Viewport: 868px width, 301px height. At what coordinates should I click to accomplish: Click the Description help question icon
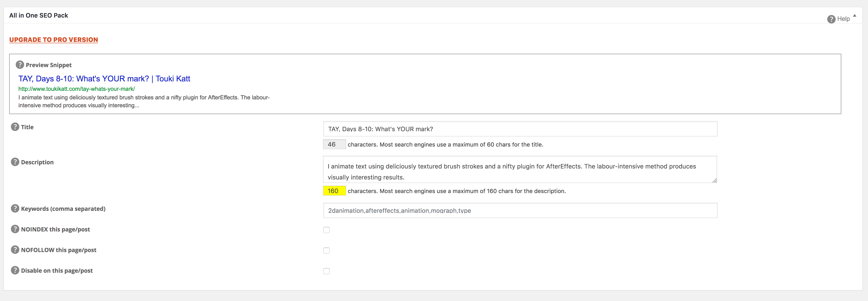click(15, 162)
